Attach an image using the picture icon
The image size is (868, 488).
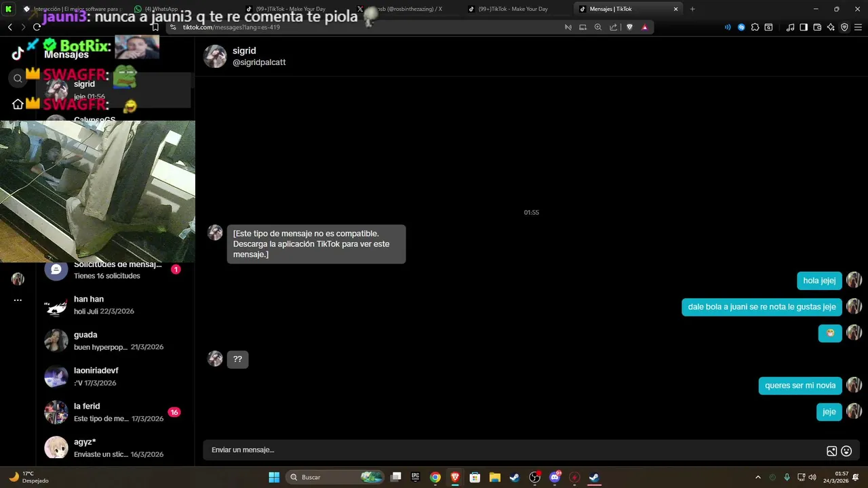pos(831,451)
